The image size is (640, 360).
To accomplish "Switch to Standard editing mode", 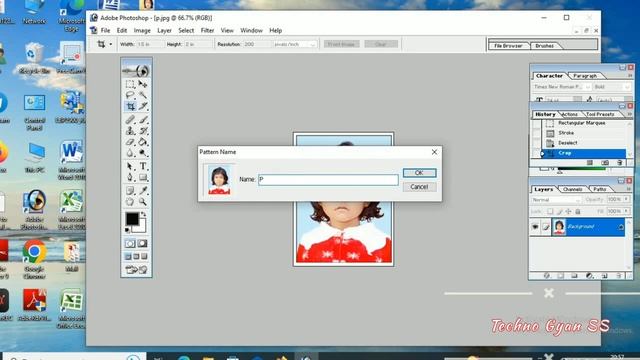I will pyautogui.click(x=130, y=243).
